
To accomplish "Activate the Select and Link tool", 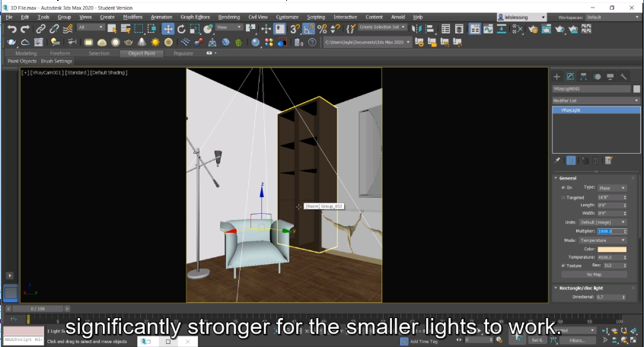I will (40, 29).
